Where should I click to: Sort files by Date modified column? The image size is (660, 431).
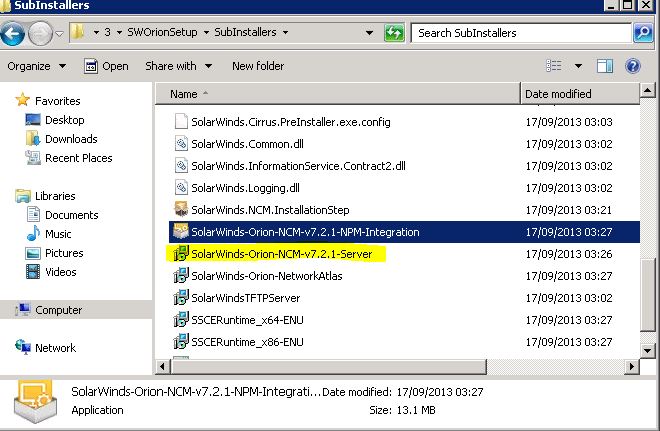tap(580, 94)
